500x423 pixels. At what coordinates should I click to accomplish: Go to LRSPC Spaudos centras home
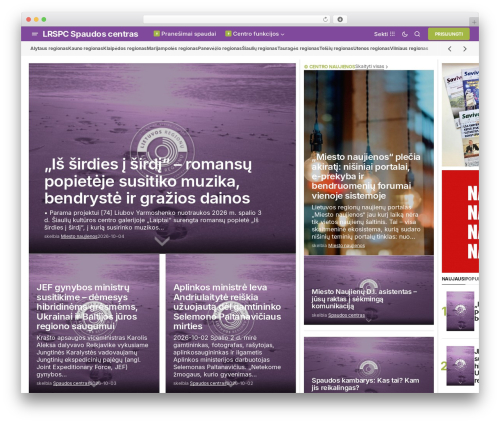pyautogui.click(x=90, y=34)
